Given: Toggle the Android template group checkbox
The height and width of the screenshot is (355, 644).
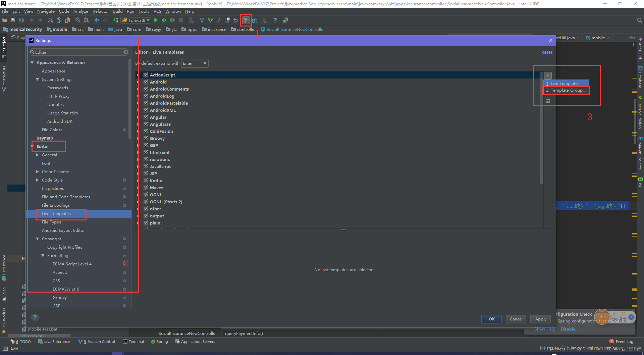Looking at the screenshot, I should tap(146, 82).
